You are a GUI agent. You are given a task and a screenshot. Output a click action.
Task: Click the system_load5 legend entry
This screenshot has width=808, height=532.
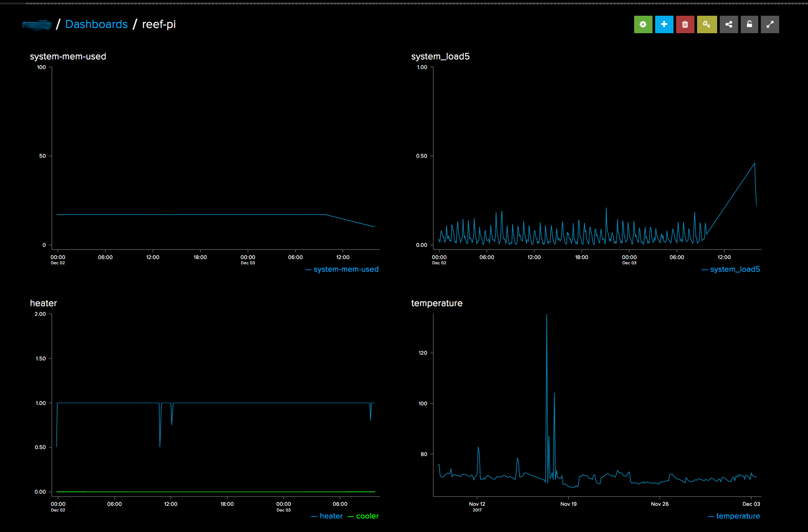731,269
